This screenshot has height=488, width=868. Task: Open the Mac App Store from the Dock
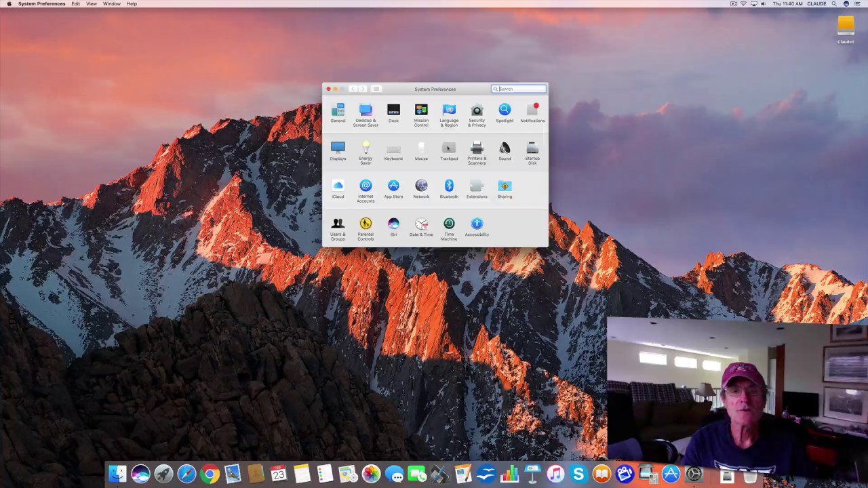point(671,474)
